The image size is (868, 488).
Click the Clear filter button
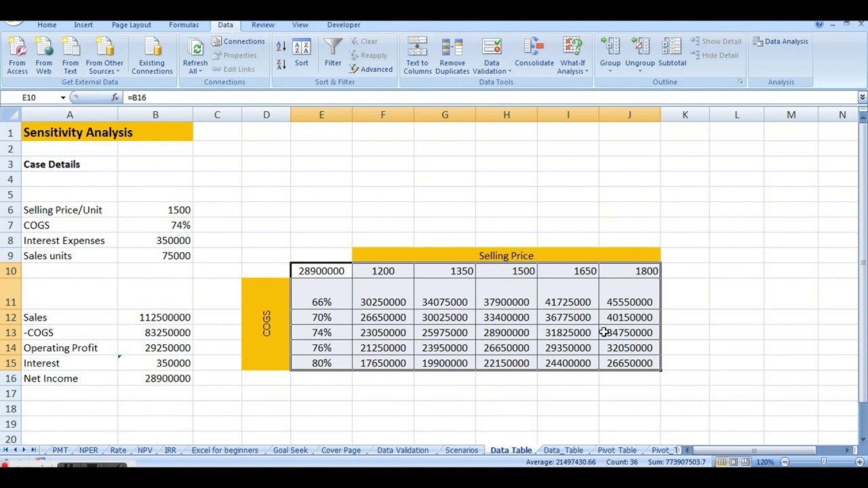point(364,41)
